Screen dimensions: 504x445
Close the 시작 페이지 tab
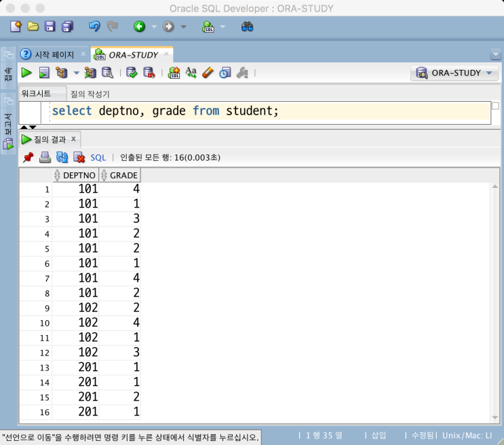coord(83,54)
